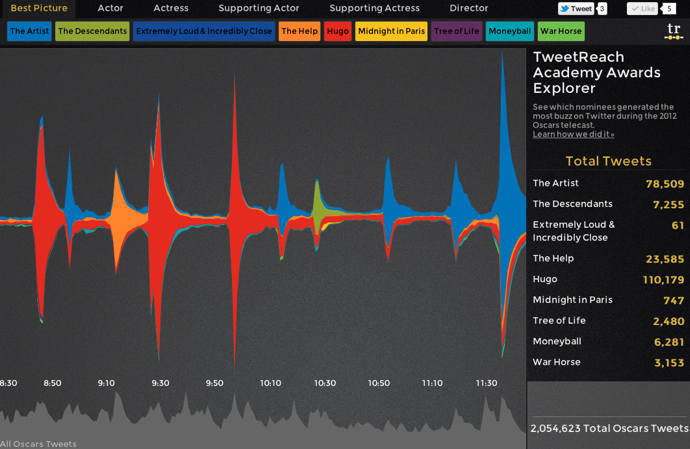Select War Horse row in Total Tweets
This screenshot has width=690, height=449.
608,362
